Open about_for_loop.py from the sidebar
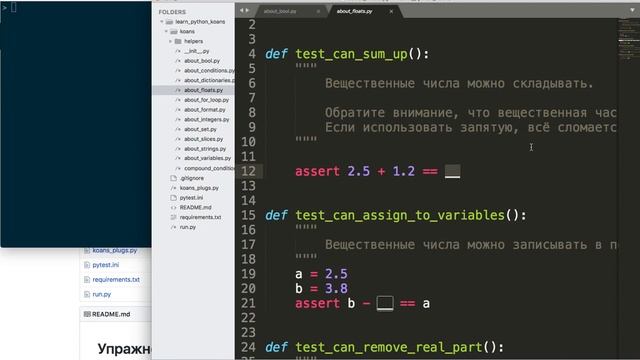Screen dimensions: 640x360 (207, 100)
